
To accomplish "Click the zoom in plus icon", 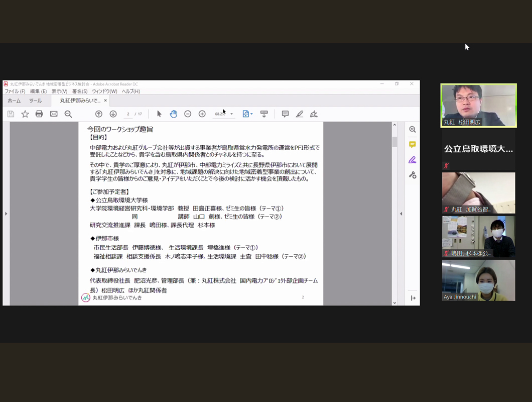I will coord(202,114).
